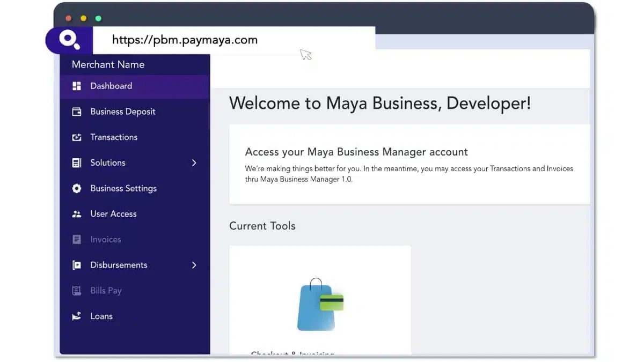Screen dimensions: 644x362
Task: Click the Business Settings gear icon
Action: point(77,188)
